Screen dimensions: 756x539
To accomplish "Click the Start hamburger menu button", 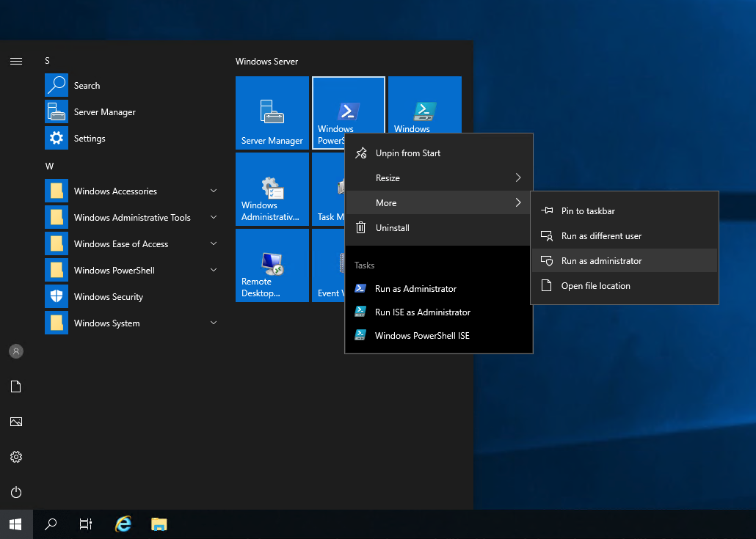I will (x=16, y=61).
